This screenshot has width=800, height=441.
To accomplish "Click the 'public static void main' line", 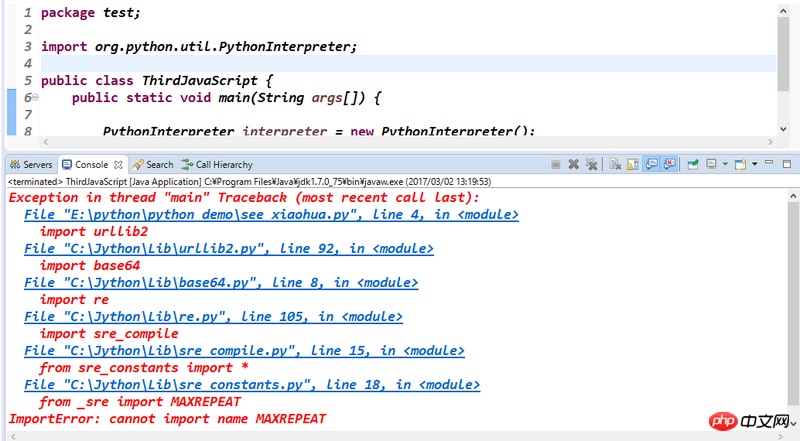I will [227, 98].
